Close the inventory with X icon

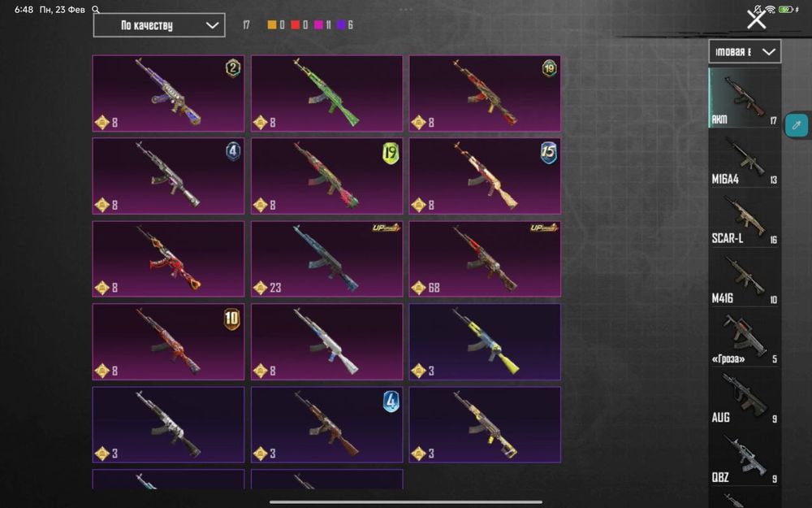click(x=756, y=20)
